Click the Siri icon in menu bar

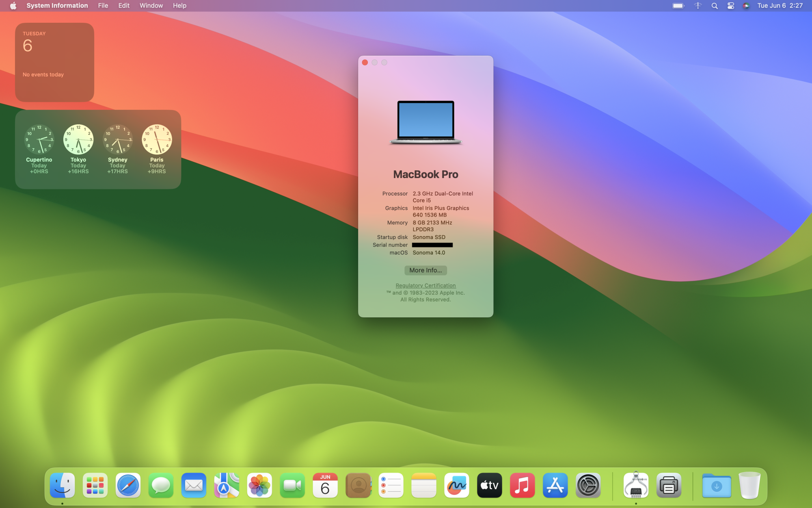coord(746,6)
